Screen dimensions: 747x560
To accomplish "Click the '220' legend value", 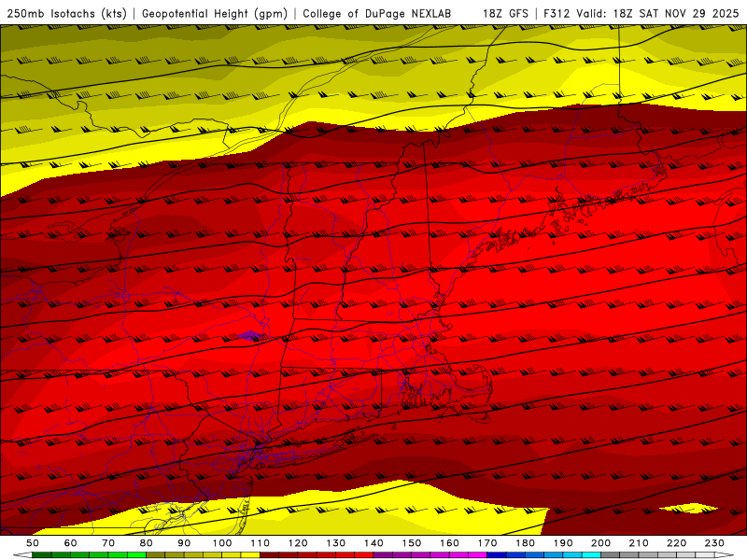I will point(676,543).
